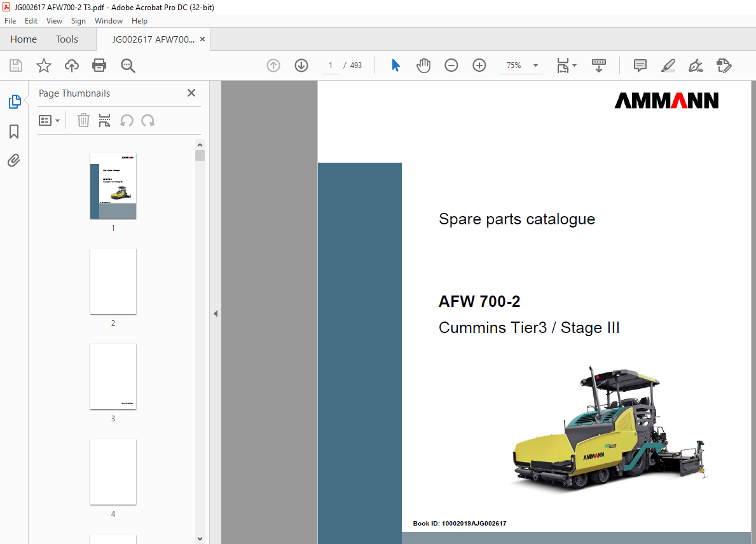Open the zoom percentage dropdown
Screen dimensions: 756x544
click(535, 65)
